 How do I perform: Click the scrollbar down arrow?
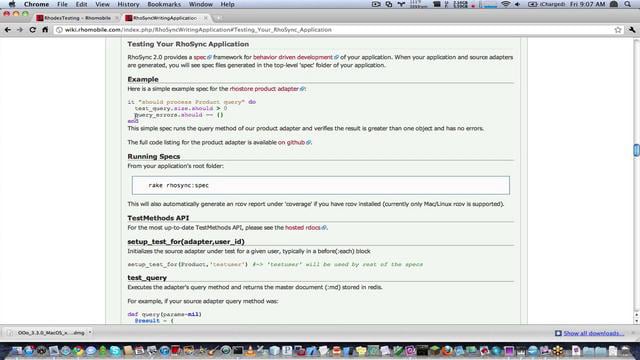636,321
